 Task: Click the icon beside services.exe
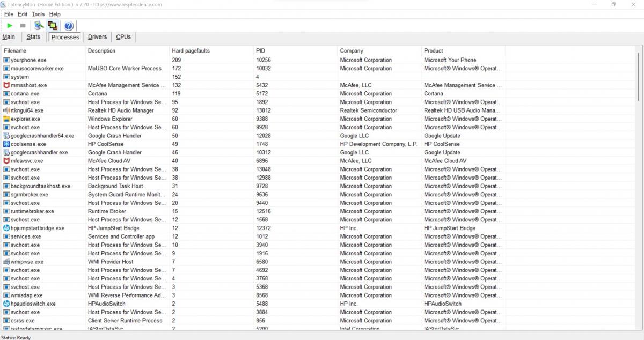[6, 236]
